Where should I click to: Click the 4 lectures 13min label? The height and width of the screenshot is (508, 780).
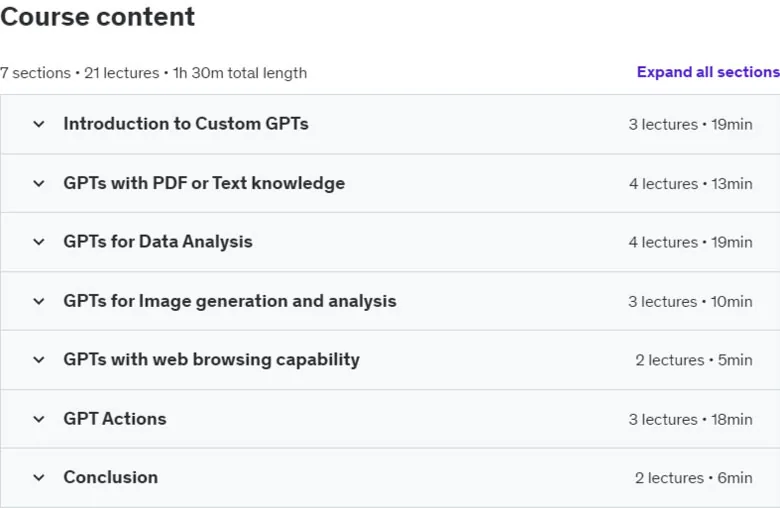[690, 184]
